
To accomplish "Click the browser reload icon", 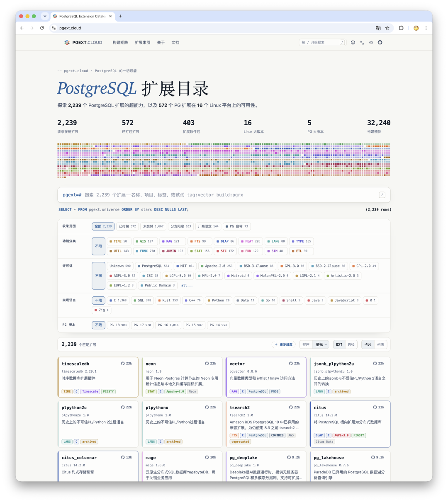I will point(42,28).
